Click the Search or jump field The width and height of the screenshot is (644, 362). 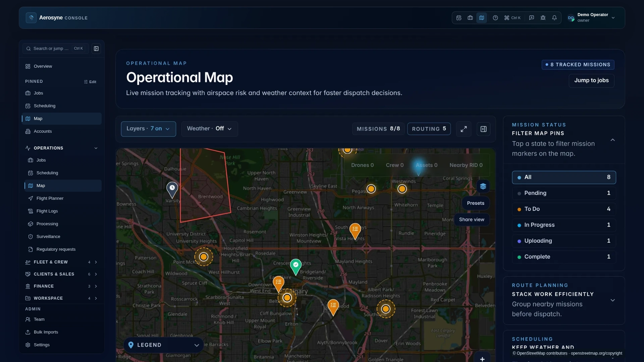coord(56,49)
